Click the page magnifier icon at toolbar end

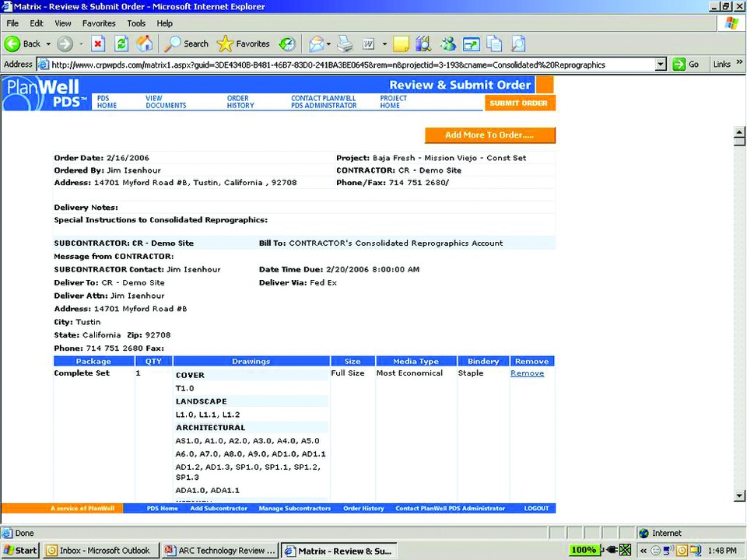click(518, 44)
